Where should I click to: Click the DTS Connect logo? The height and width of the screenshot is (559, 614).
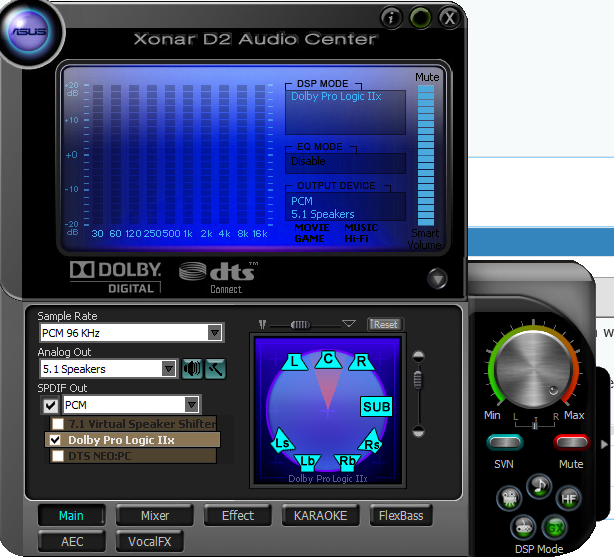coord(219,278)
